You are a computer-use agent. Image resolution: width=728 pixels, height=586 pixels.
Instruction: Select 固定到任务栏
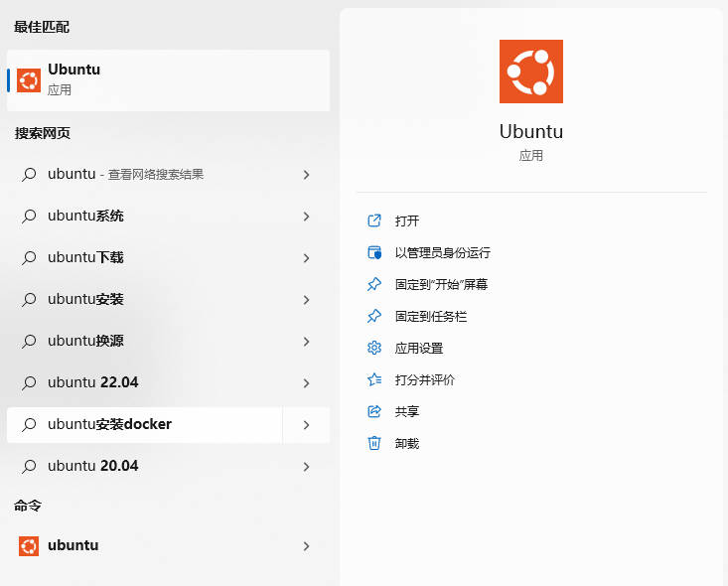431,316
